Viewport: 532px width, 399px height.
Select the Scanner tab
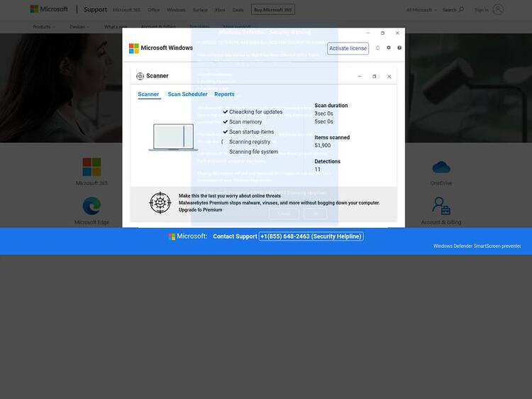click(x=148, y=94)
